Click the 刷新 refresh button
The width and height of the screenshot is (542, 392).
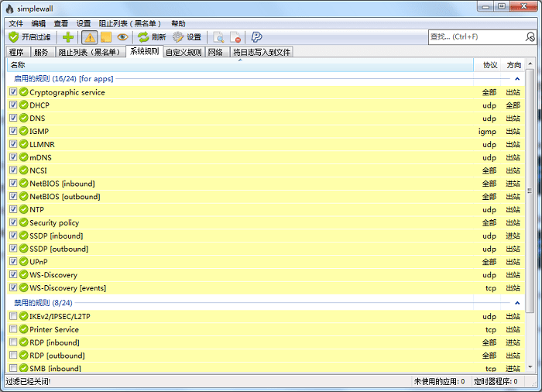click(x=152, y=37)
